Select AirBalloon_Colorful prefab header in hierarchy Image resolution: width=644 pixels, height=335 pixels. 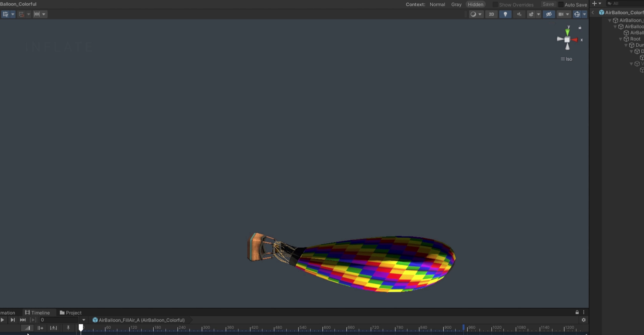(x=621, y=12)
